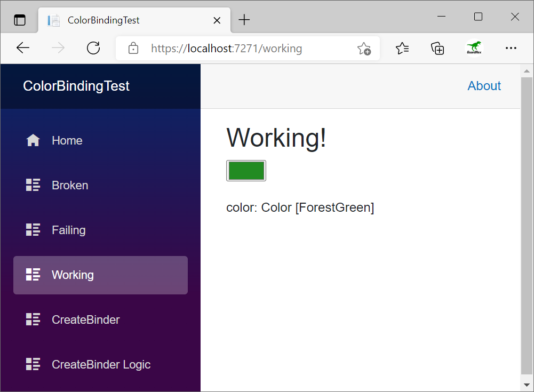
Task: Click the tab actions icon left of the tabs
Action: pos(20,19)
